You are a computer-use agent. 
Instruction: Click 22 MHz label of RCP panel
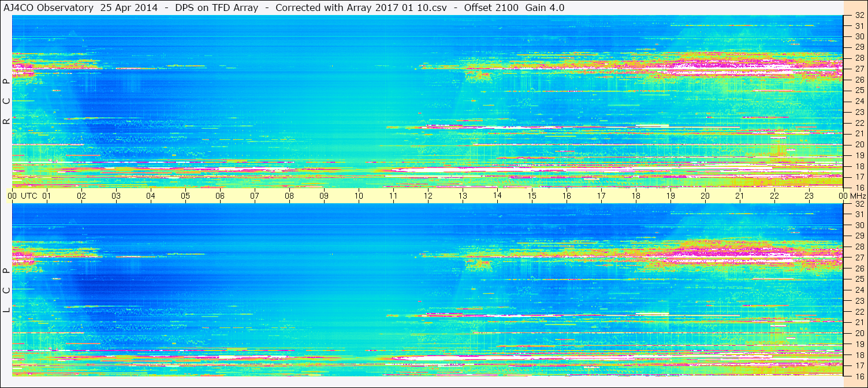point(859,123)
